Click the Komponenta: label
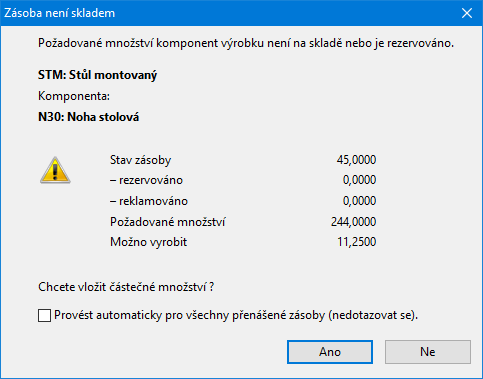Image resolution: width=483 pixels, height=379 pixels. (x=74, y=96)
